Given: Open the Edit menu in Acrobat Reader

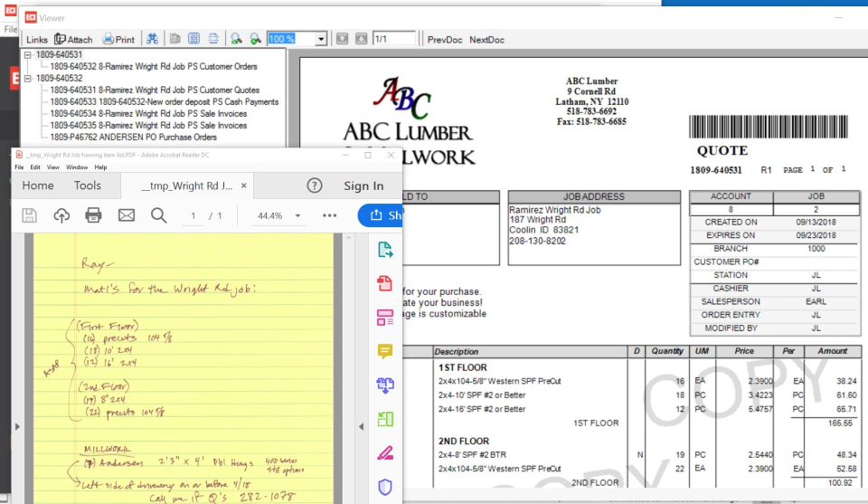Looking at the screenshot, I should [35, 166].
